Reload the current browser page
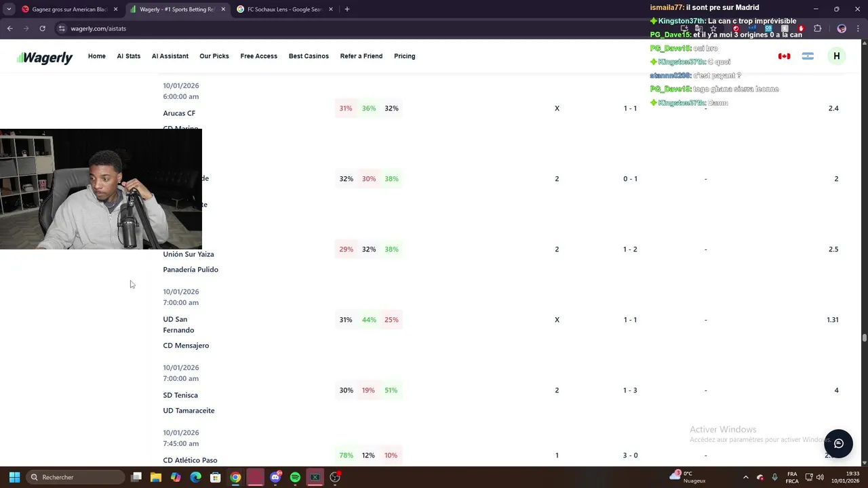This screenshot has width=868, height=488. tap(42, 28)
